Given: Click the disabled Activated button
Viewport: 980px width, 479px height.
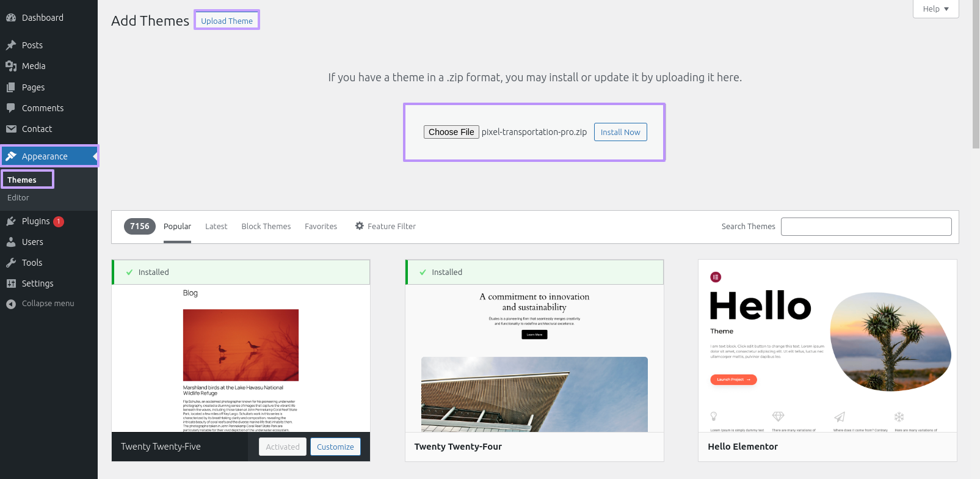Looking at the screenshot, I should coord(283,447).
